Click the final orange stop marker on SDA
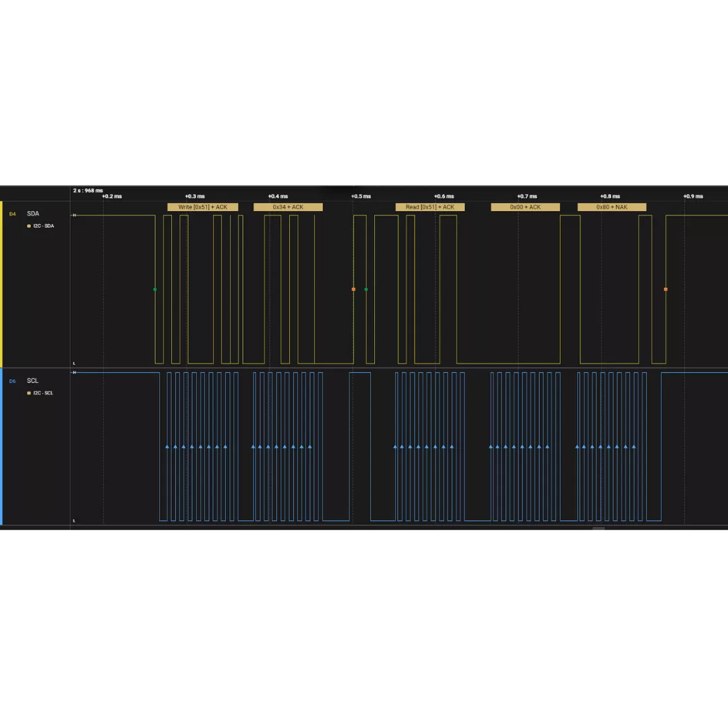Screen dimensions: 728x728 tap(665, 289)
